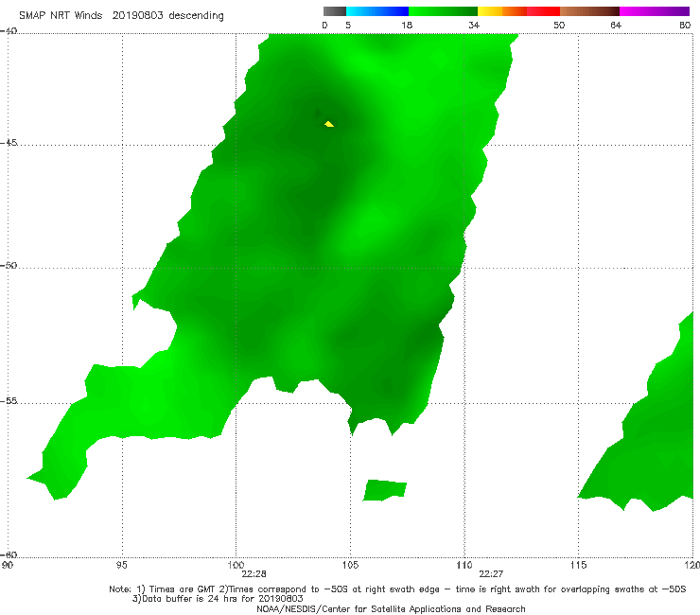The width and height of the screenshot is (700, 615).
Task: Click the yellow high-wind pixel on the map
Action: tap(329, 124)
